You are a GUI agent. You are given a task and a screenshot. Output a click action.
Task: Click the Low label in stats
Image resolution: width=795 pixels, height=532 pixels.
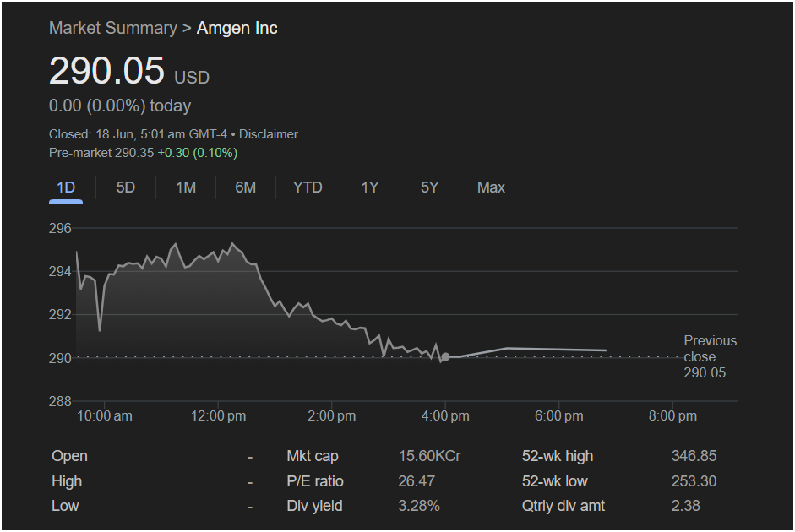coord(65,506)
